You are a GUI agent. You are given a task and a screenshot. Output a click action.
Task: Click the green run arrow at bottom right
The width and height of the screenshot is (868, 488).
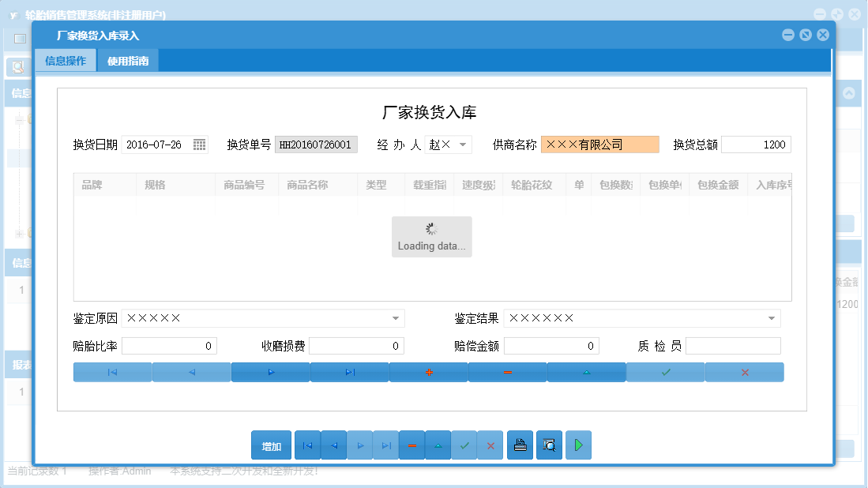578,445
